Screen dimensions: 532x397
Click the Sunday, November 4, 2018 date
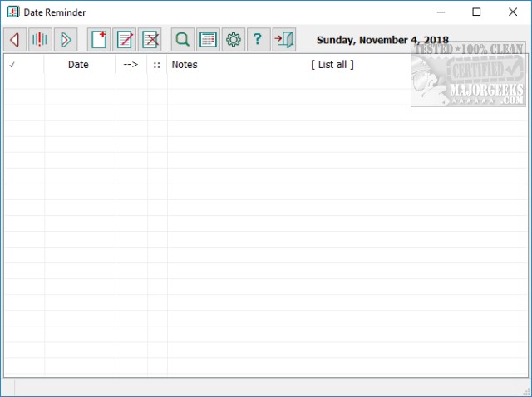[x=382, y=40]
